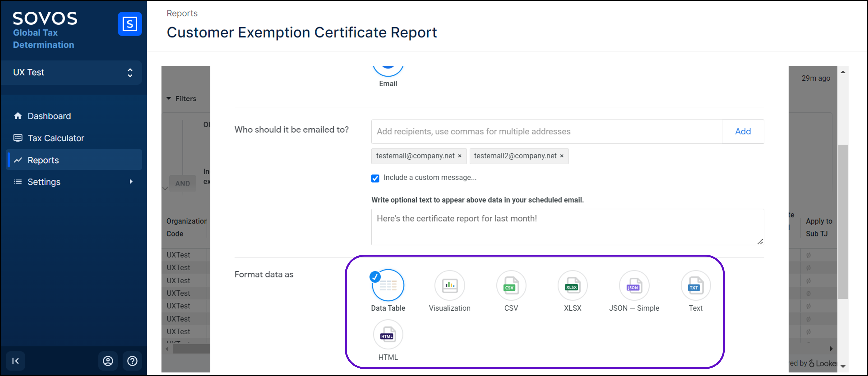
Task: Remove testemail@company.net recipient
Action: pos(460,156)
